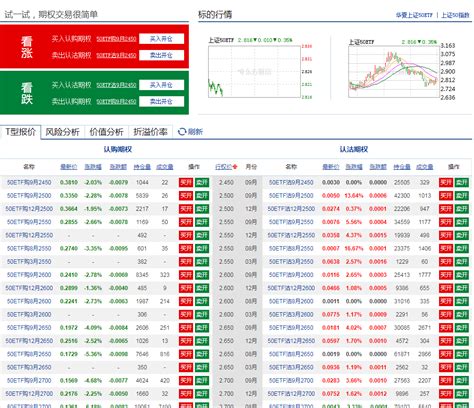Click 买开 for 50ETF购9月2650

coord(186,328)
